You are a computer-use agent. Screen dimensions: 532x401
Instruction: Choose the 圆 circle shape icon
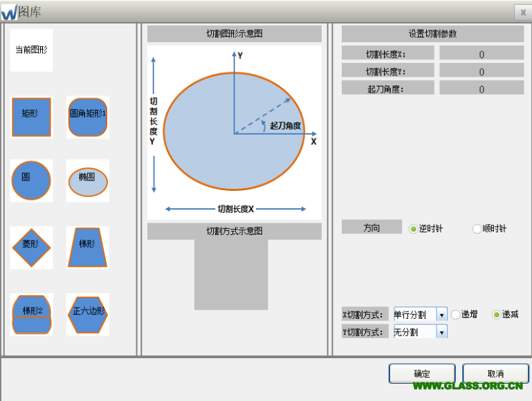pyautogui.click(x=32, y=180)
